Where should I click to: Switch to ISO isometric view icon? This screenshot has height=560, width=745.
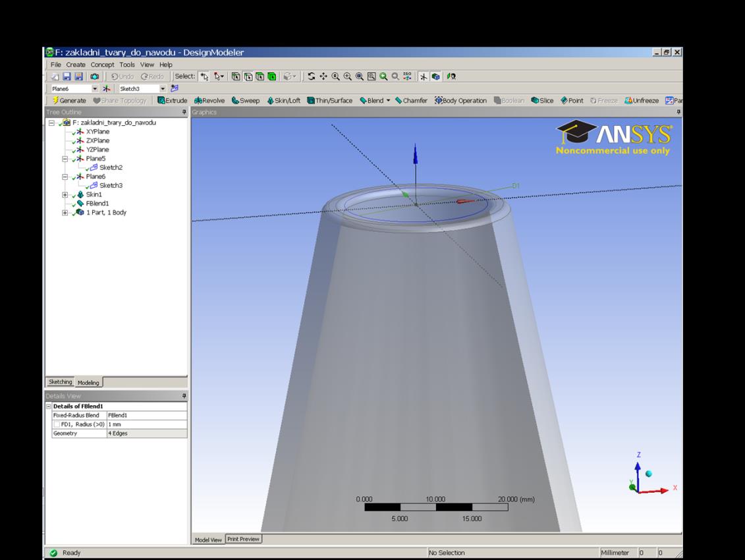click(x=407, y=76)
